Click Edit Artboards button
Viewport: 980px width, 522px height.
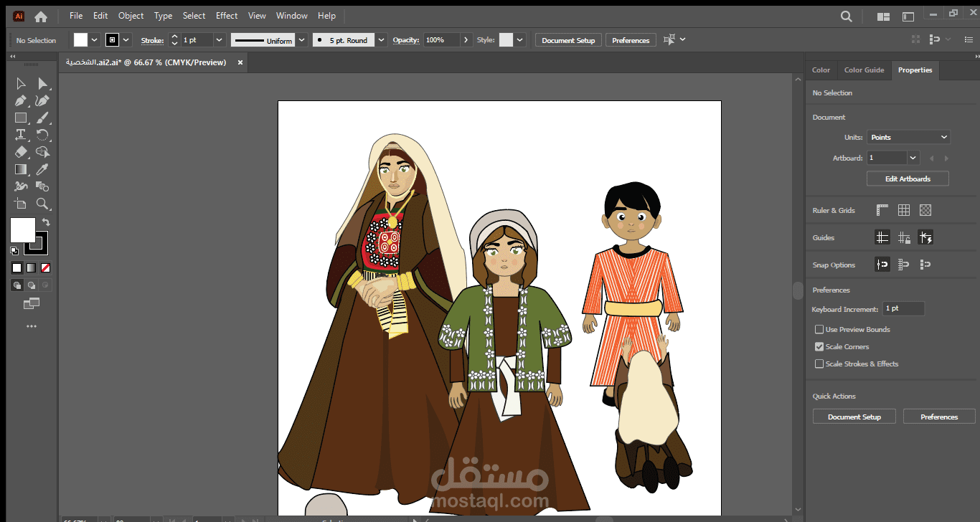point(908,179)
